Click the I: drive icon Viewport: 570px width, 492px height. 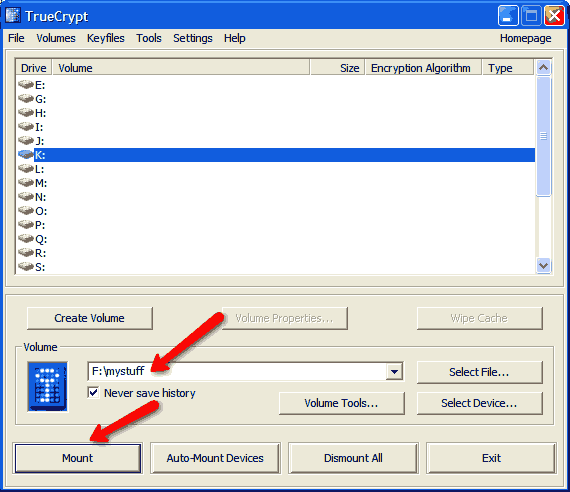(26, 126)
